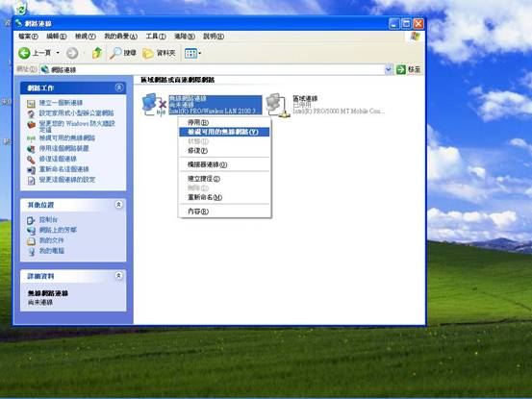Click the Rename this connection (重新命名這個連線) icon

(31, 169)
